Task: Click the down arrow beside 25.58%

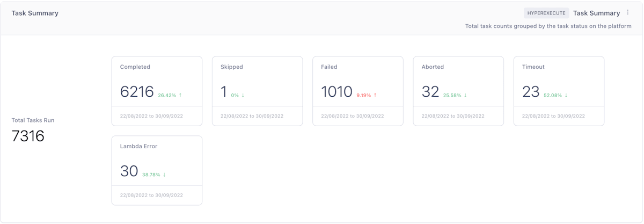Action: click(465, 95)
